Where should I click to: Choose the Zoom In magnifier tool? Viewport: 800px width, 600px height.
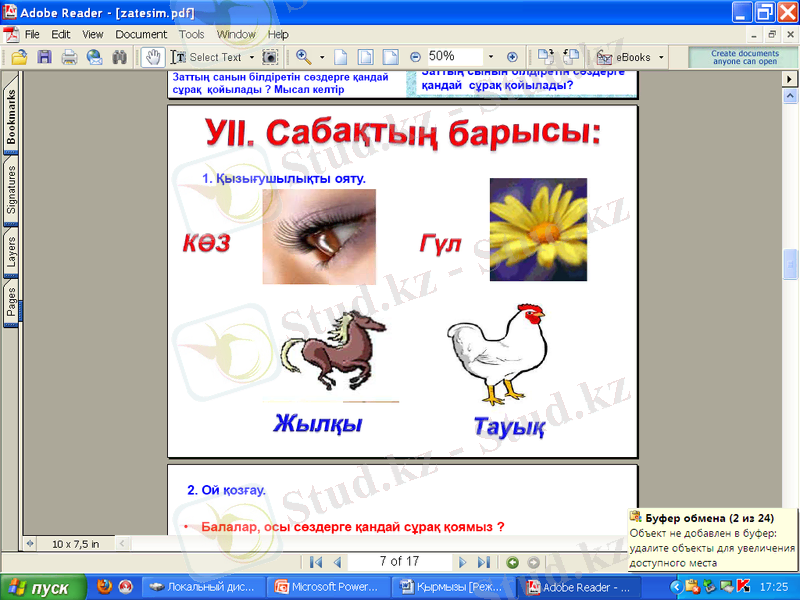(x=302, y=57)
